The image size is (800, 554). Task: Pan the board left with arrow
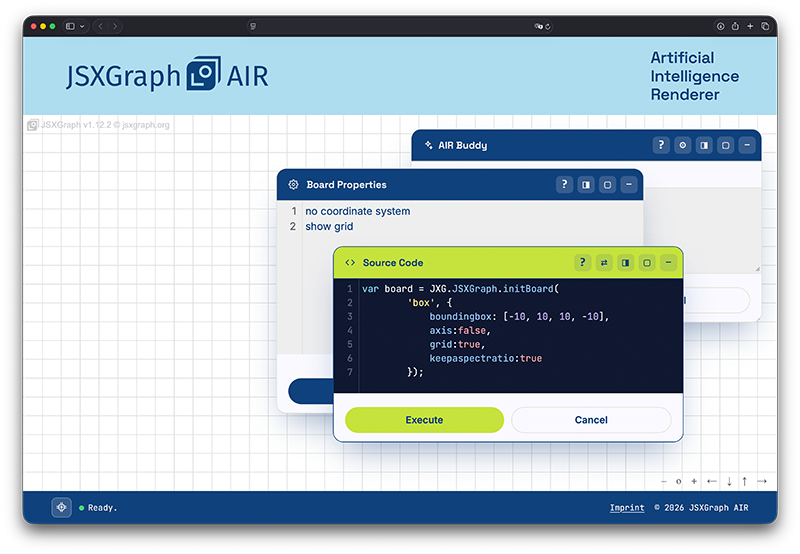[x=712, y=481]
